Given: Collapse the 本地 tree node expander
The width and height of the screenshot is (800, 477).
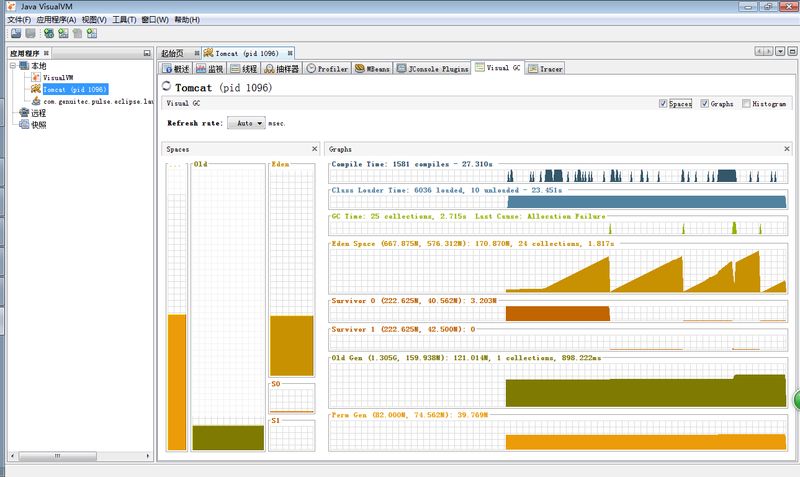Looking at the screenshot, I should point(13,66).
